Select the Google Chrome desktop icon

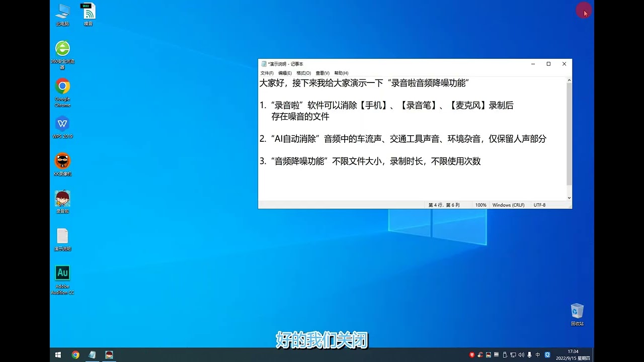(62, 93)
